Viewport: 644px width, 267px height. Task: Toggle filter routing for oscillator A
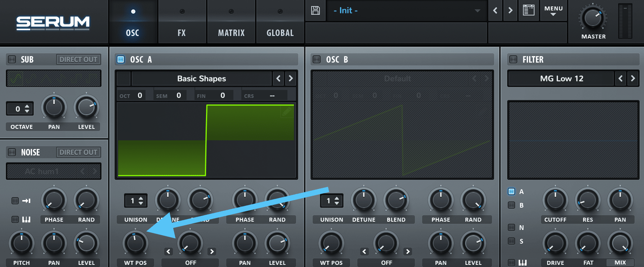[511, 191]
